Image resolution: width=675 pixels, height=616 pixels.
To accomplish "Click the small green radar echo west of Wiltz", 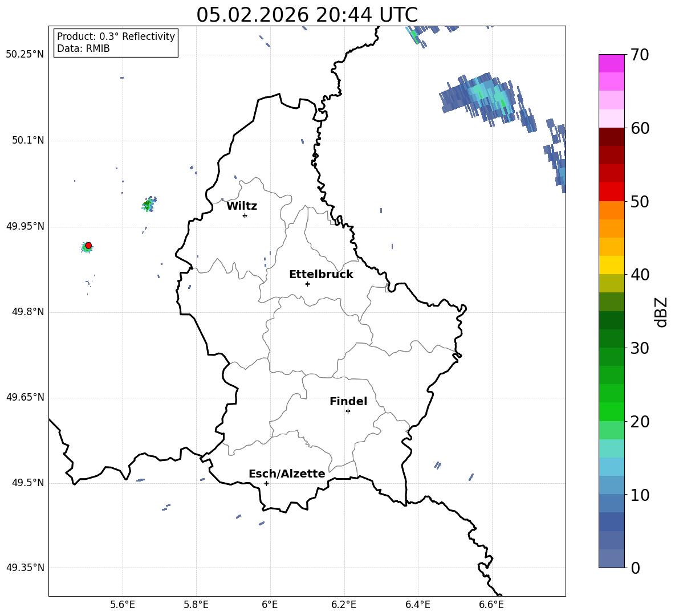I will point(149,205).
